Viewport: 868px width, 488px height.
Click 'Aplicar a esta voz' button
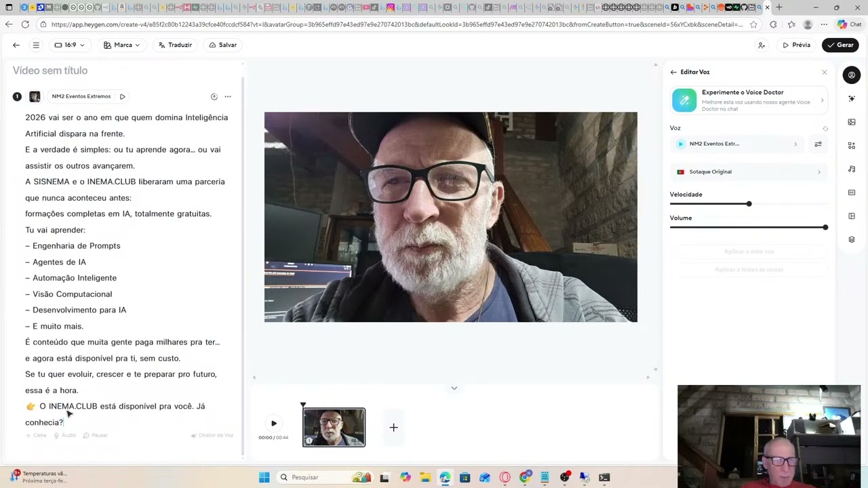(749, 251)
